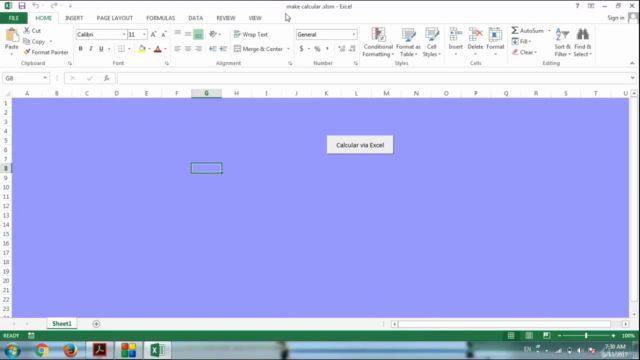Image resolution: width=640 pixels, height=360 pixels.
Task: Click Decrease Decimal icon
Action: (352, 49)
